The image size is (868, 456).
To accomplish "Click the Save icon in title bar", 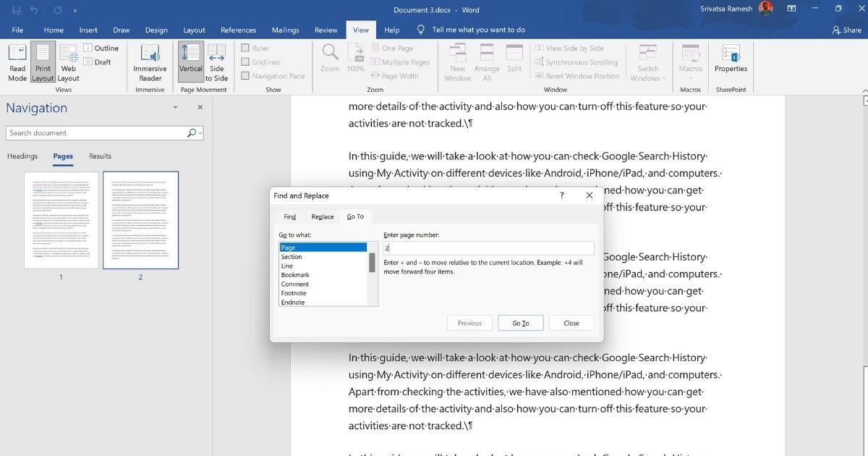I will [x=15, y=10].
